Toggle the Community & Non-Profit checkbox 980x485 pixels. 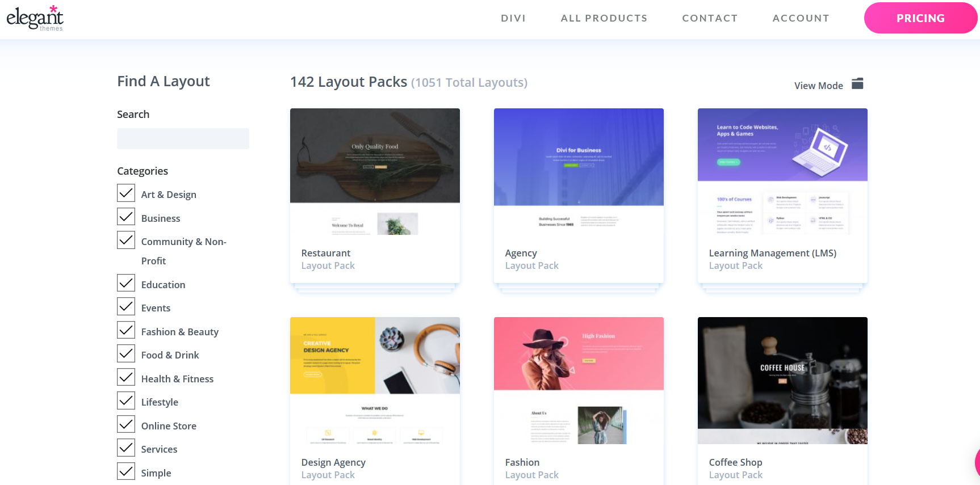point(126,240)
